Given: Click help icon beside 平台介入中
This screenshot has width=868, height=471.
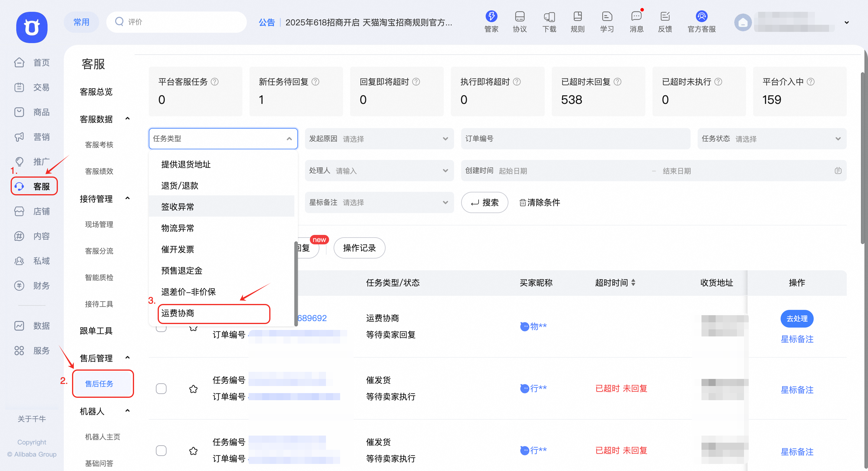Looking at the screenshot, I should (x=811, y=82).
